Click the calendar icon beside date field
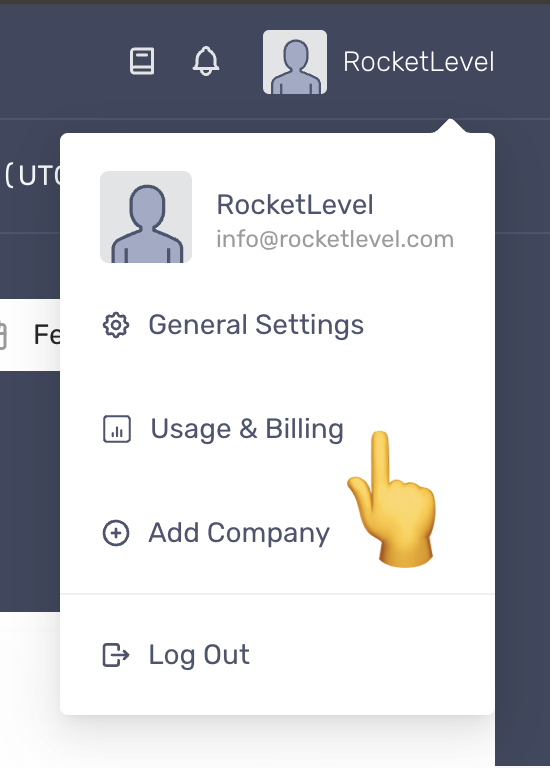Image resolution: width=550 pixels, height=768 pixels. point(3,336)
